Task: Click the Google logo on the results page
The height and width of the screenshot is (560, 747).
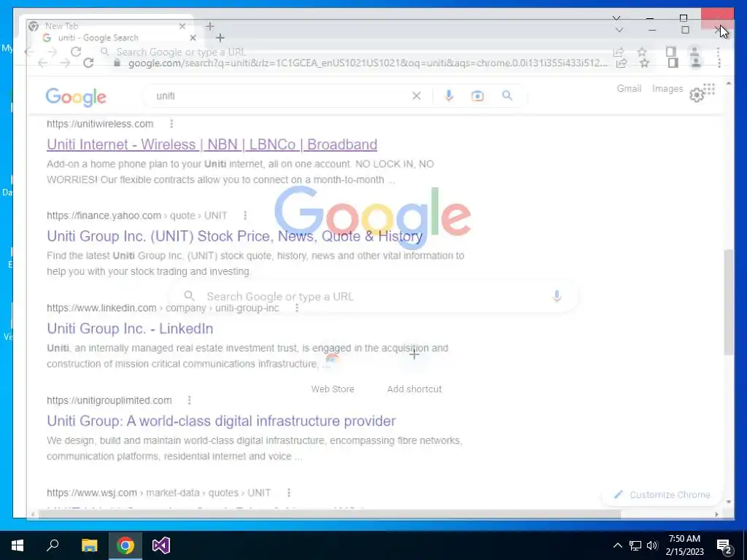Action: coord(76,97)
